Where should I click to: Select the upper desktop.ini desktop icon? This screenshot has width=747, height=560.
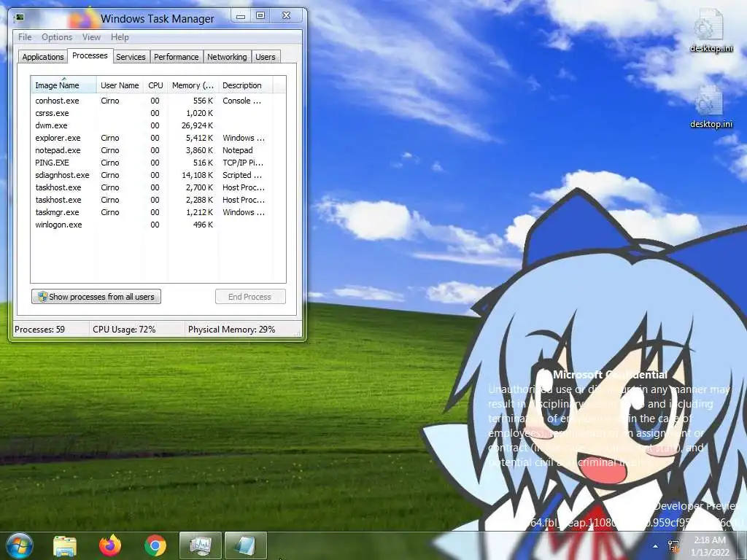tap(711, 31)
